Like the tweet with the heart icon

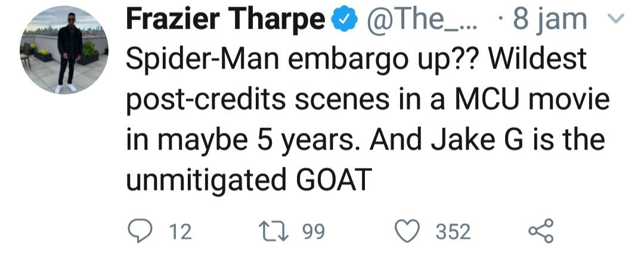tap(409, 232)
